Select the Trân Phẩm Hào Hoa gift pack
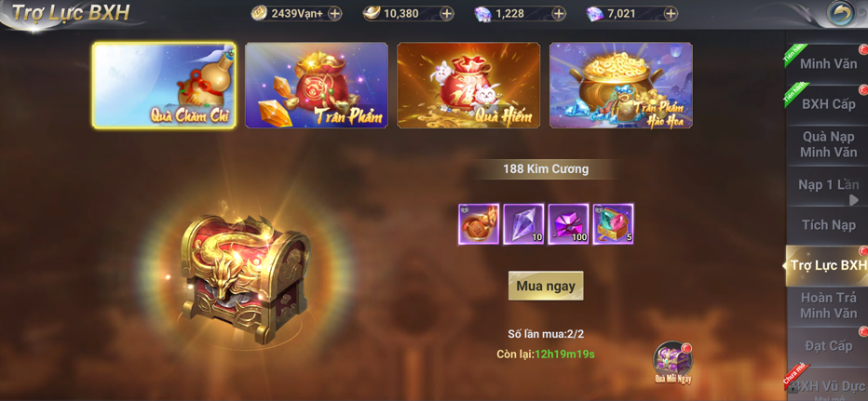Viewport: 868px width, 401px height. (621, 86)
